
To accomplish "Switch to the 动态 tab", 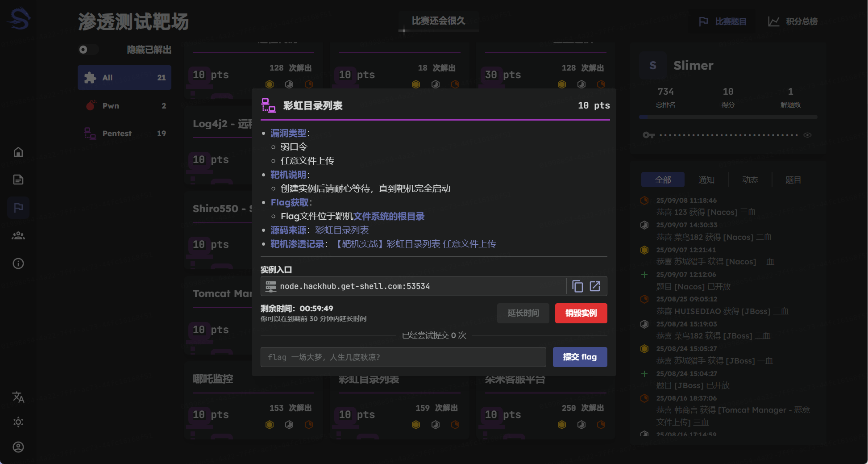I will (750, 180).
